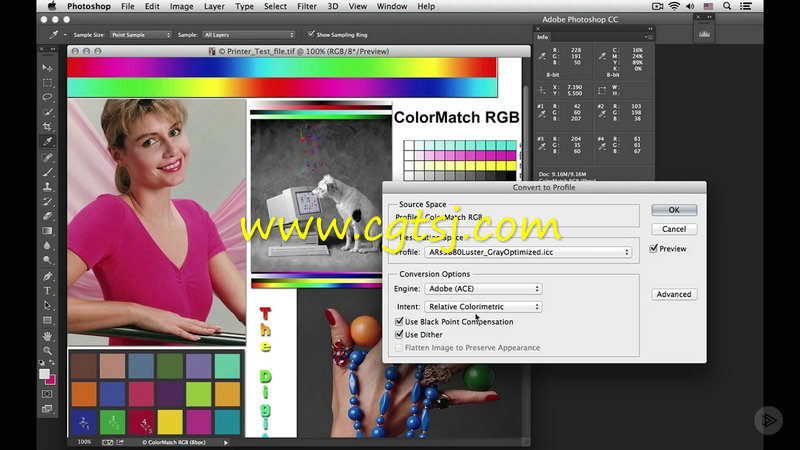The height and width of the screenshot is (450, 800).
Task: Select the Blur tool
Action: pyautogui.click(x=47, y=246)
